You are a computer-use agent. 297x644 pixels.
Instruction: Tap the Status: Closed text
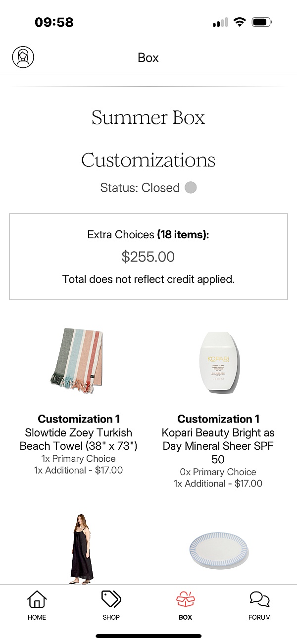click(140, 188)
